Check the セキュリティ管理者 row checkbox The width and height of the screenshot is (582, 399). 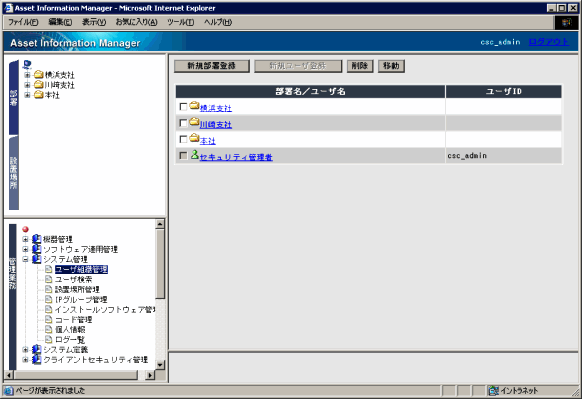click(183, 156)
